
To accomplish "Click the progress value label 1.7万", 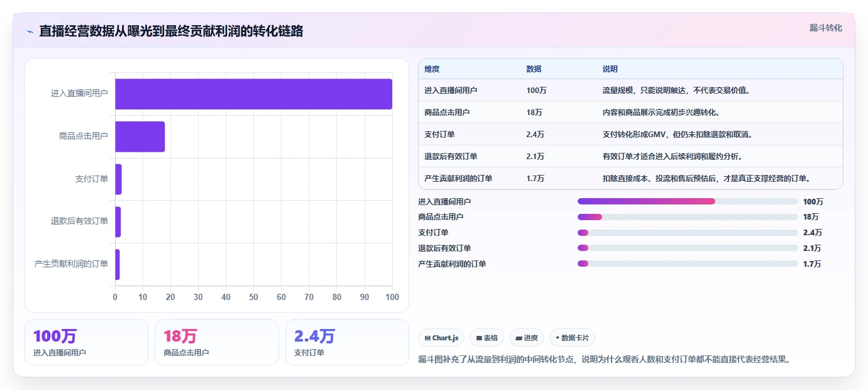I will pos(812,264).
